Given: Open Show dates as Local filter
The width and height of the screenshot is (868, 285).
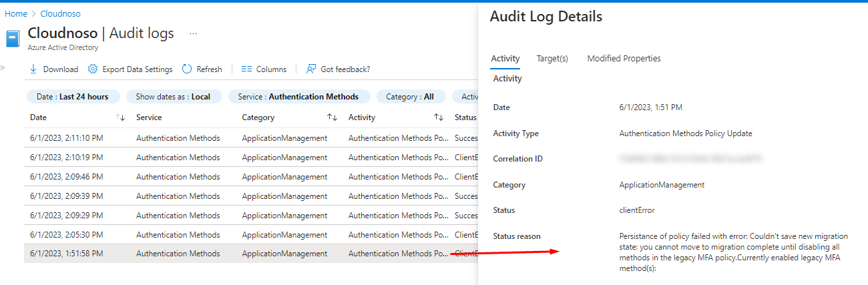Looking at the screenshot, I should pyautogui.click(x=173, y=97).
